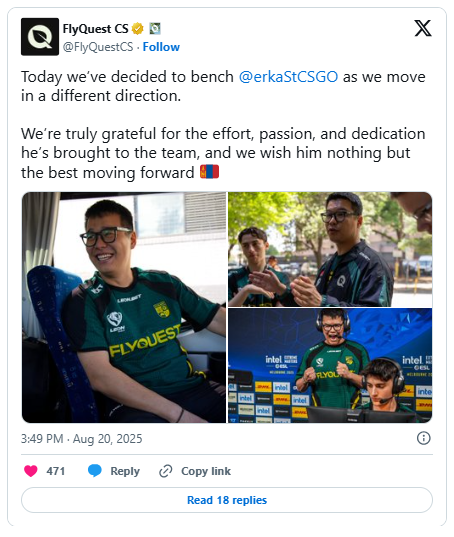Click the Mongolian flag emoji
This screenshot has height=537, width=454.
pyautogui.click(x=209, y=172)
